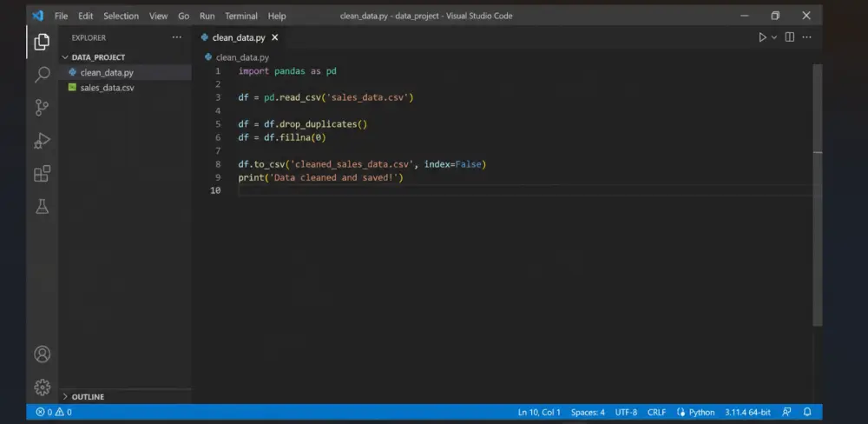
Task: Open the Manage gear icon
Action: coord(42,387)
